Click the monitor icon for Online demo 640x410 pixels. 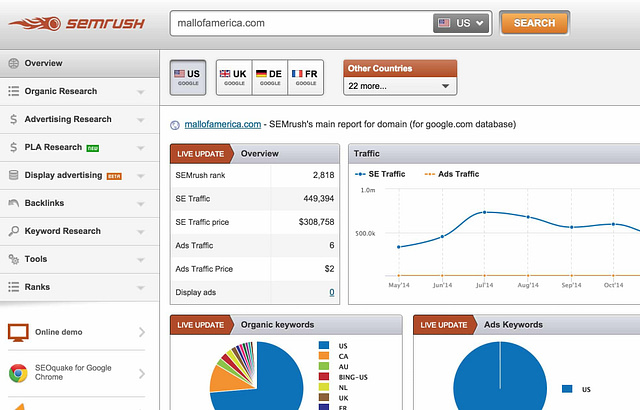[x=18, y=333]
